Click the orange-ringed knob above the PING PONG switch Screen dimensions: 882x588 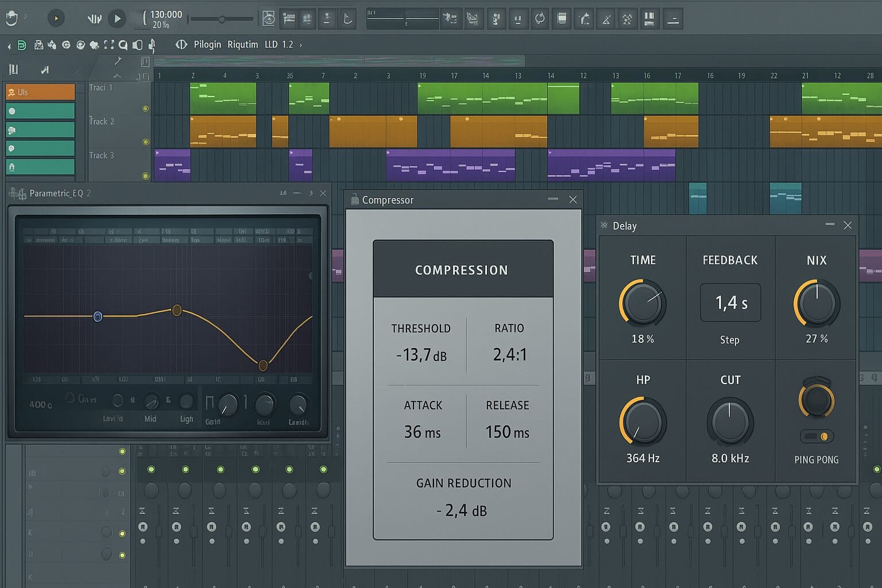pos(817,400)
